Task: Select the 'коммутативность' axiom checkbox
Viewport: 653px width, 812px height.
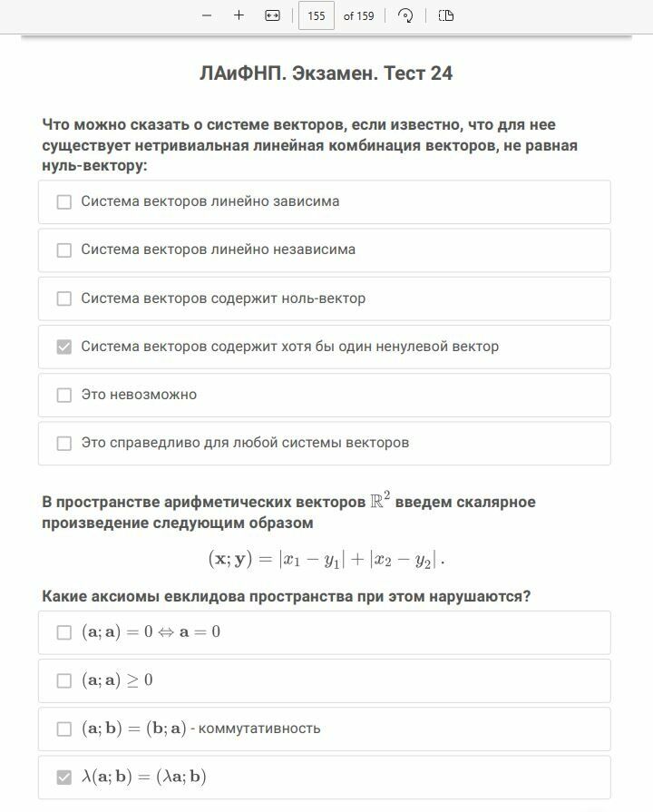Action: [x=64, y=729]
